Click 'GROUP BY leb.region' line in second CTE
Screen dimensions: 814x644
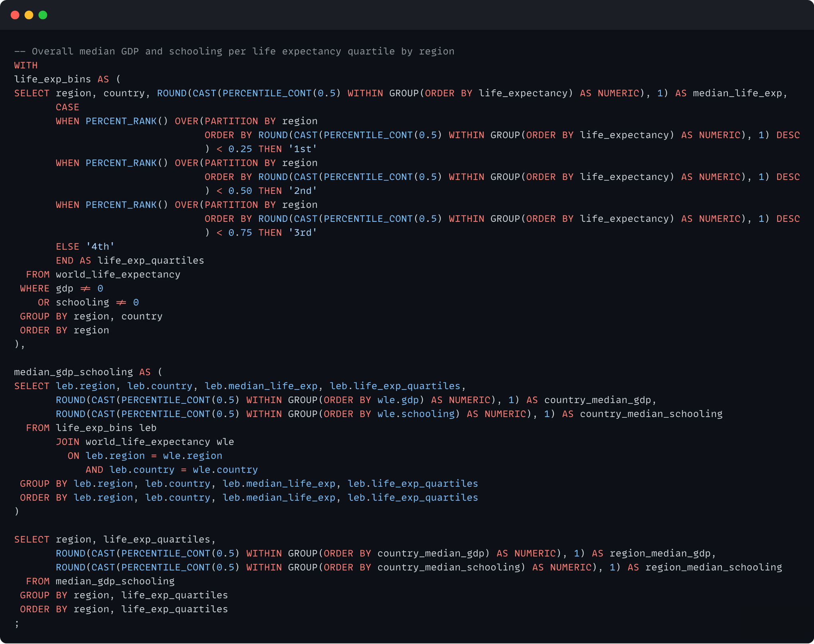click(x=249, y=484)
